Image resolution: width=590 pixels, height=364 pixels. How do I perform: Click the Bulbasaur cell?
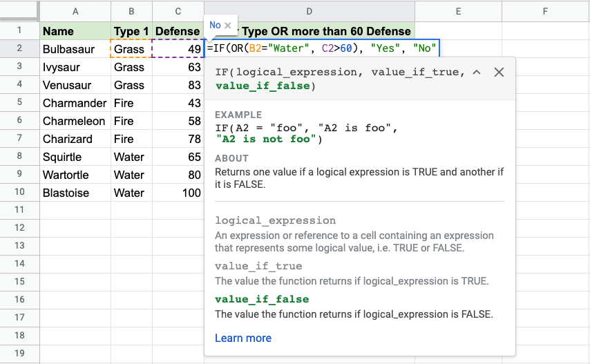75,49
